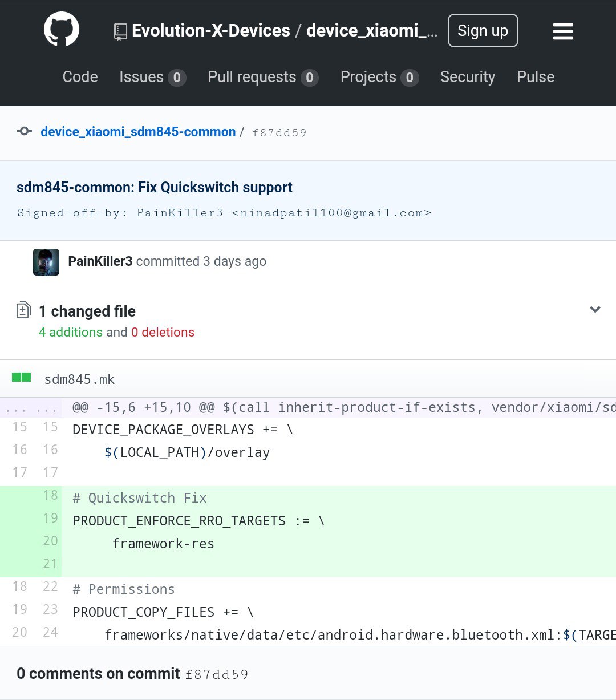Image resolution: width=616 pixels, height=700 pixels.
Task: Open the Security tab
Action: 468,77
